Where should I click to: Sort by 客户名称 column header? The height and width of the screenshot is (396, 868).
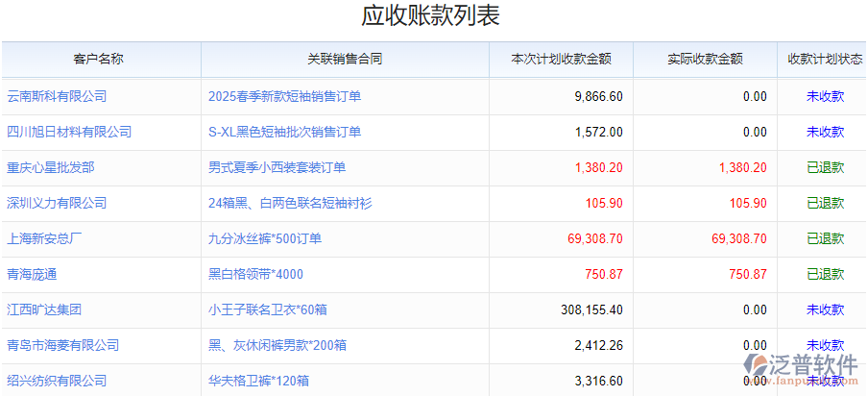(x=99, y=59)
